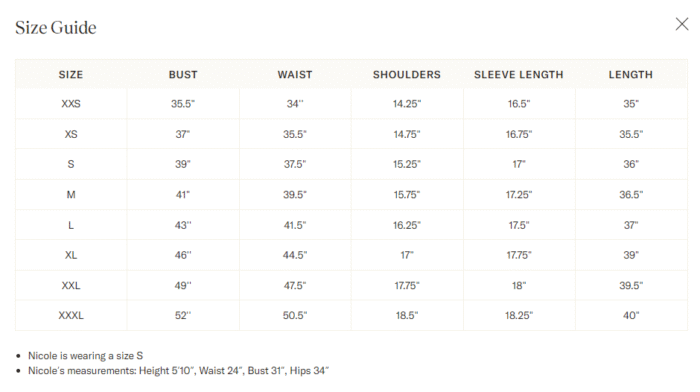Select the XXXL size row label
Image resolution: width=700 pixels, height=392 pixels.
tap(71, 315)
